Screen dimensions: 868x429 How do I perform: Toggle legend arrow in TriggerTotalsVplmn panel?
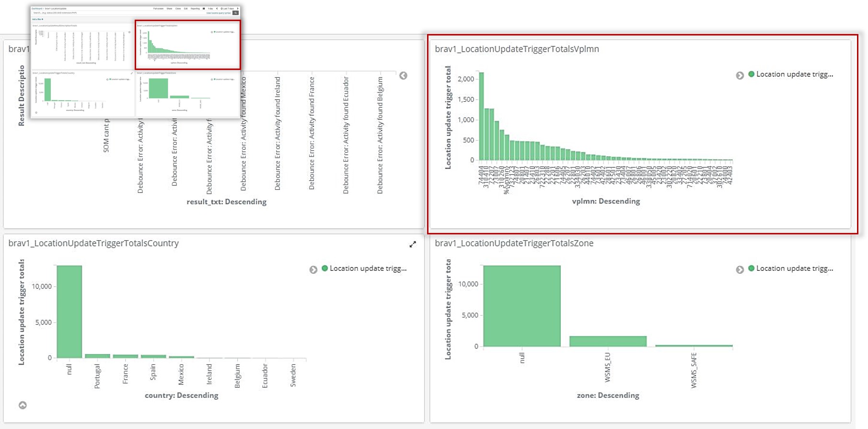tap(740, 75)
